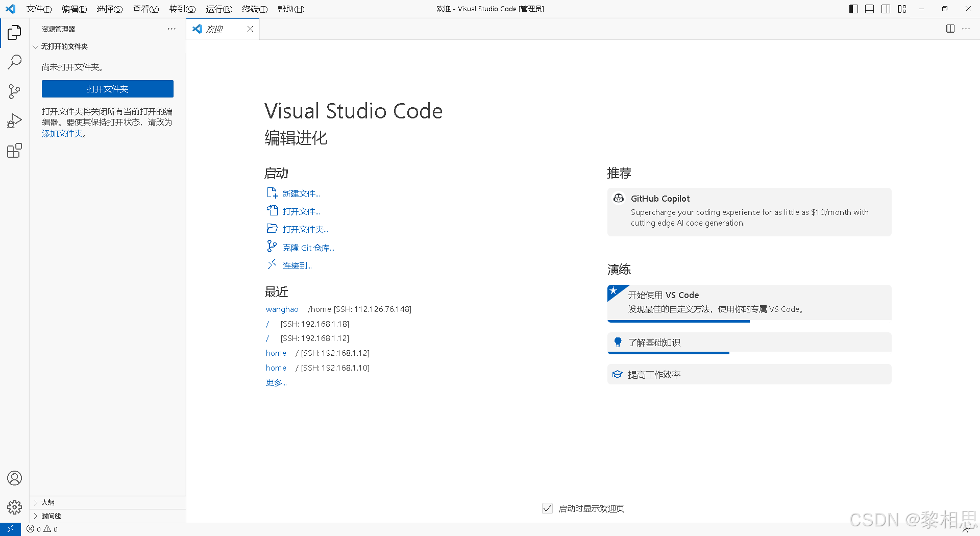Click the 克隆 Git 仓库... link
Screen dimensions: 980x536
coord(308,248)
